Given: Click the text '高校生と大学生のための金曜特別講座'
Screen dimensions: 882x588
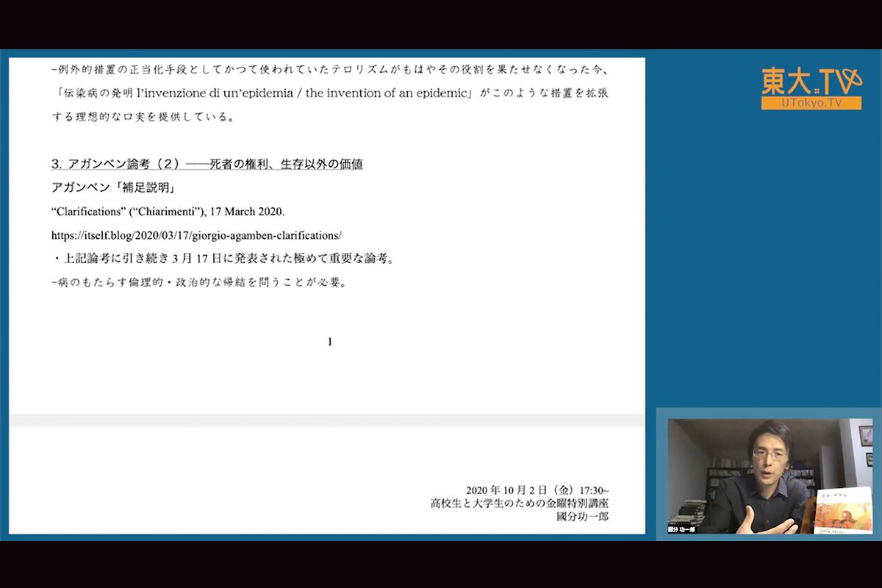Looking at the screenshot, I should pos(520,503).
